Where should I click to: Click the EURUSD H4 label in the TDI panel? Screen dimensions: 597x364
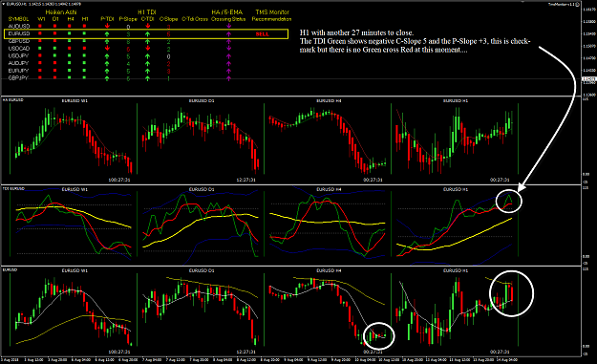coord(329,189)
